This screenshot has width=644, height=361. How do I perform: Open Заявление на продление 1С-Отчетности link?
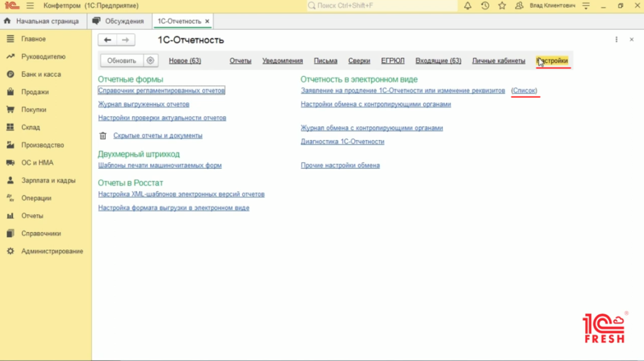pyautogui.click(x=403, y=91)
